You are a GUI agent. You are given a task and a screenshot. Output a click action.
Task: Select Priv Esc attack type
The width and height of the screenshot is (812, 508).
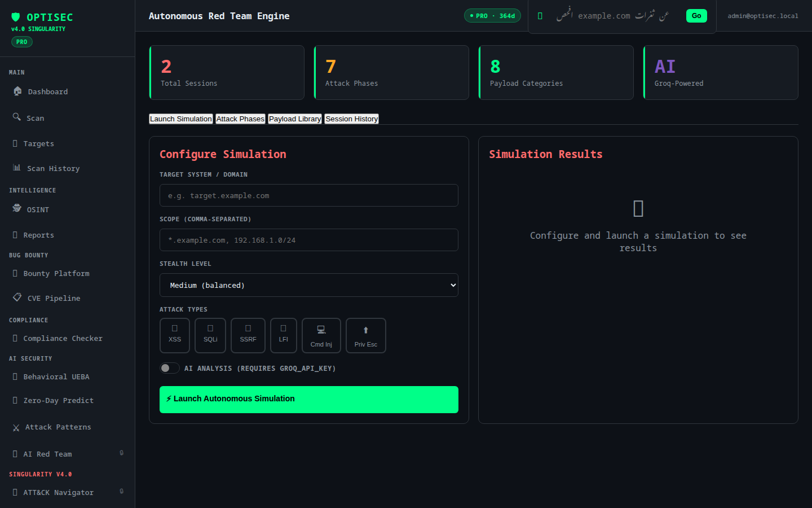(x=366, y=335)
